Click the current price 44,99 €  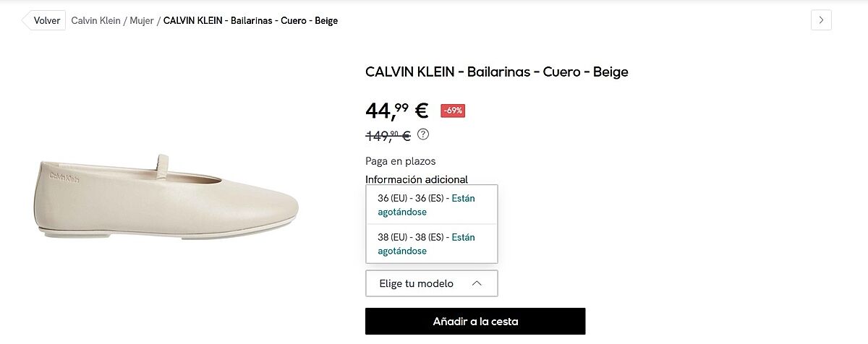397,111
